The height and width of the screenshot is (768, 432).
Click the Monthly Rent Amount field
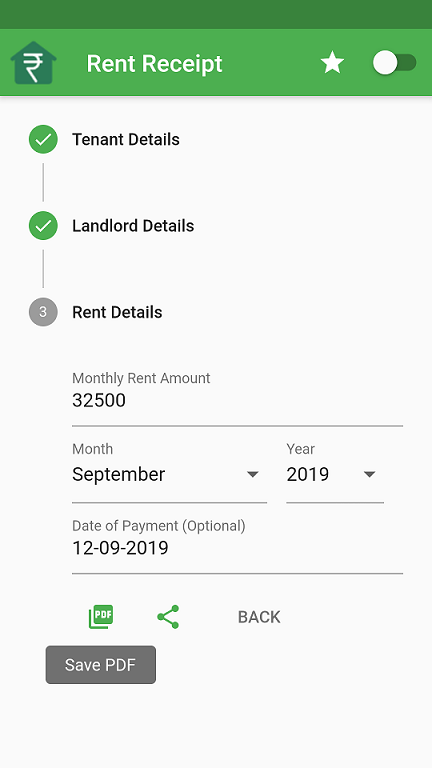(x=237, y=398)
